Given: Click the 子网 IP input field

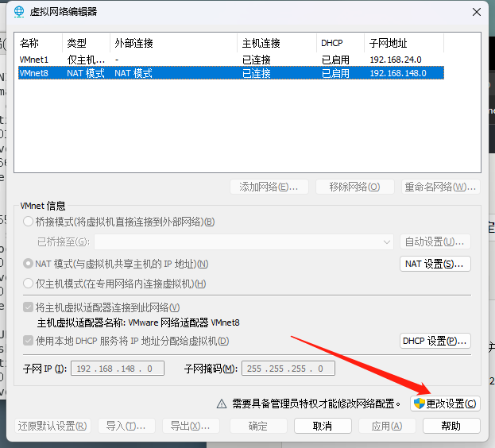Looking at the screenshot, I should [118, 369].
